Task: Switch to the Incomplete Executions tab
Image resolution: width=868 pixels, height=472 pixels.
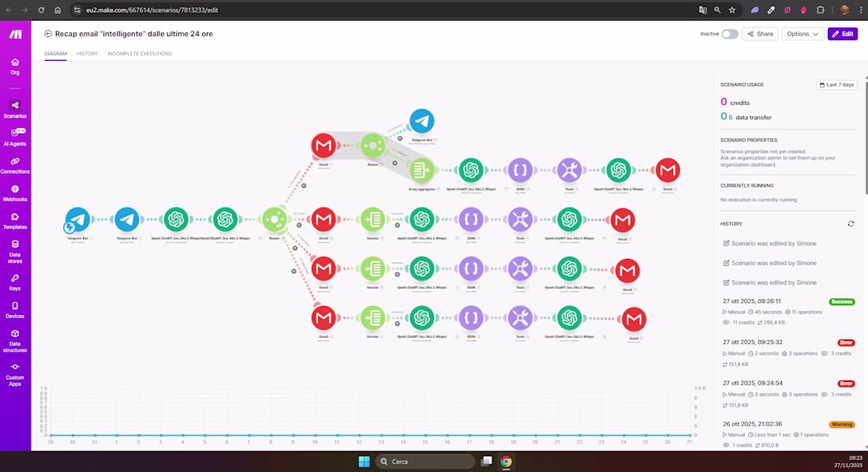Action: [x=140, y=54]
